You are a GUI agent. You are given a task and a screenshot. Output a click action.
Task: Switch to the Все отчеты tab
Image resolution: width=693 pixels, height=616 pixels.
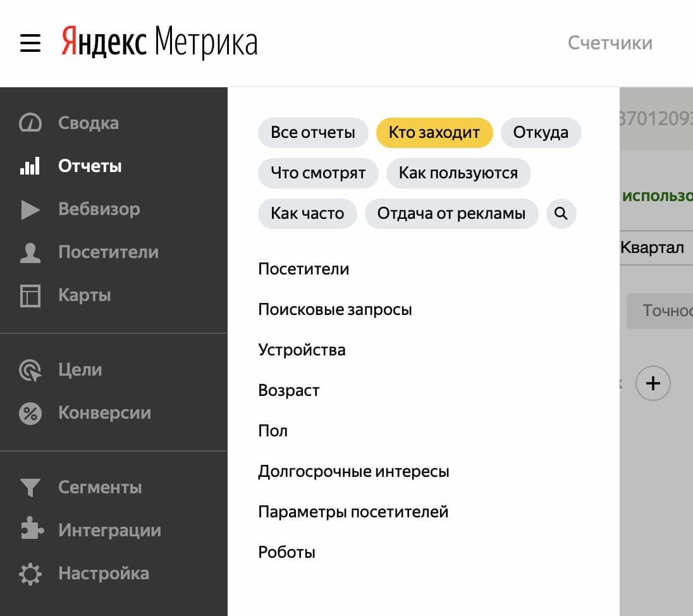(313, 133)
